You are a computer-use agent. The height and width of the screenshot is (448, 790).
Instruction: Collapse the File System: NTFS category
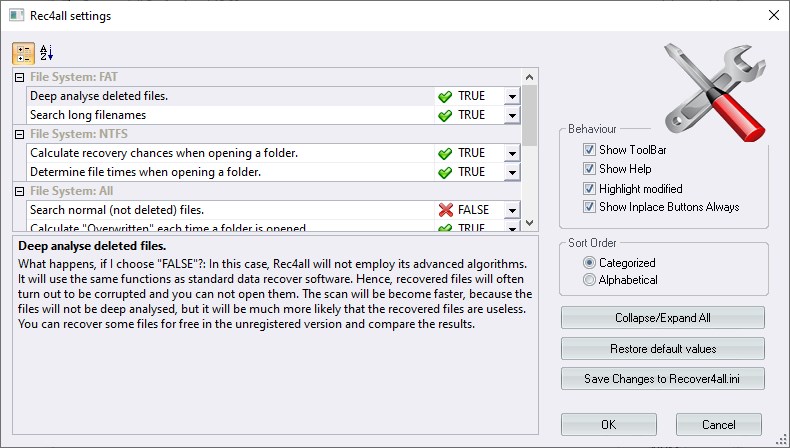click(19, 134)
